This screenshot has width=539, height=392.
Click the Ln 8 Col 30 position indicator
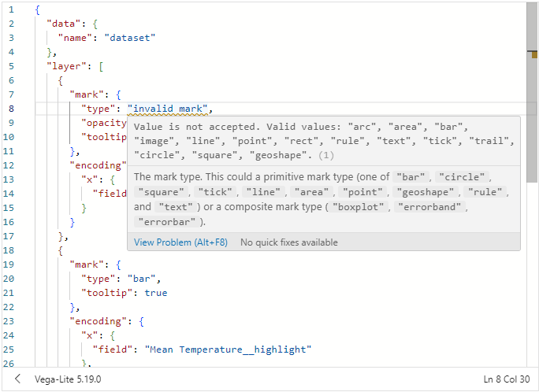point(507,379)
